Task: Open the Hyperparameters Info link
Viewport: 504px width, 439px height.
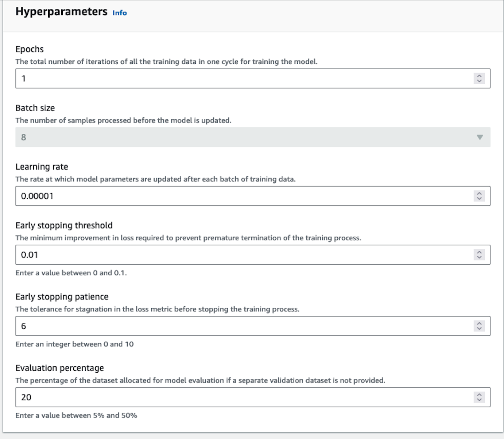Action: click(x=120, y=13)
